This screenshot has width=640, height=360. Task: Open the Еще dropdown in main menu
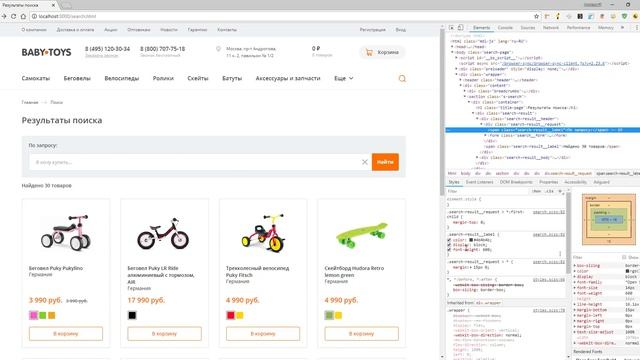344,78
